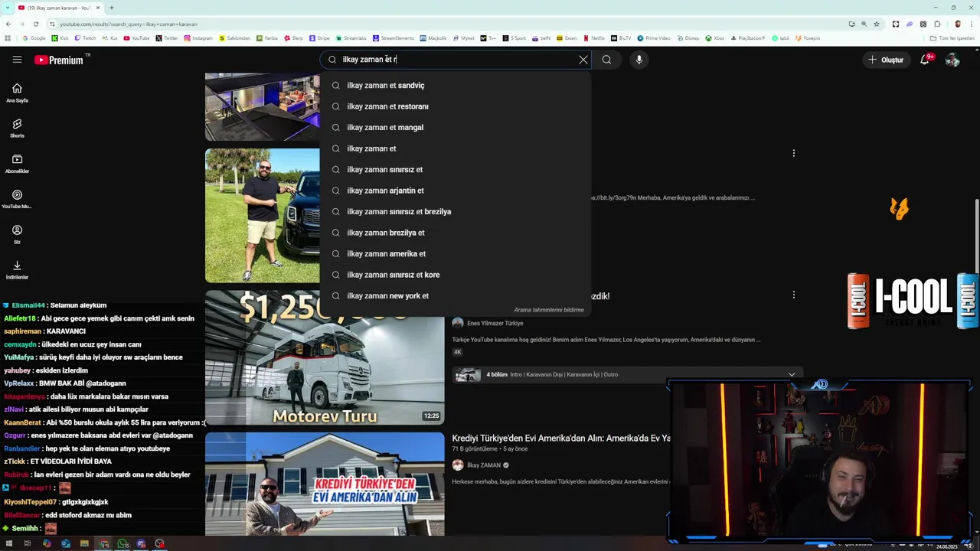This screenshot has height=551, width=980.
Task: Open the YouTube guide hamburger menu
Action: pos(17,60)
